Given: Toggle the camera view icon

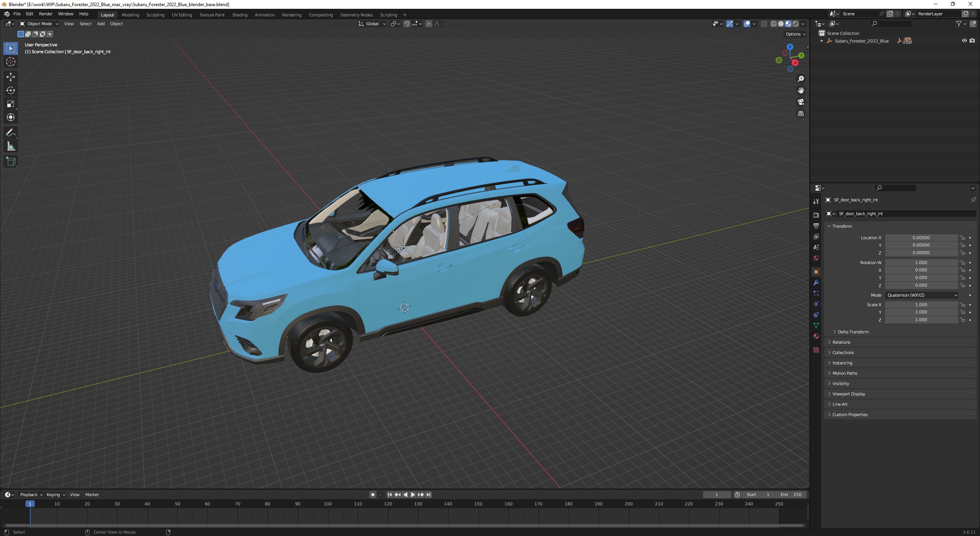Looking at the screenshot, I should [x=800, y=102].
